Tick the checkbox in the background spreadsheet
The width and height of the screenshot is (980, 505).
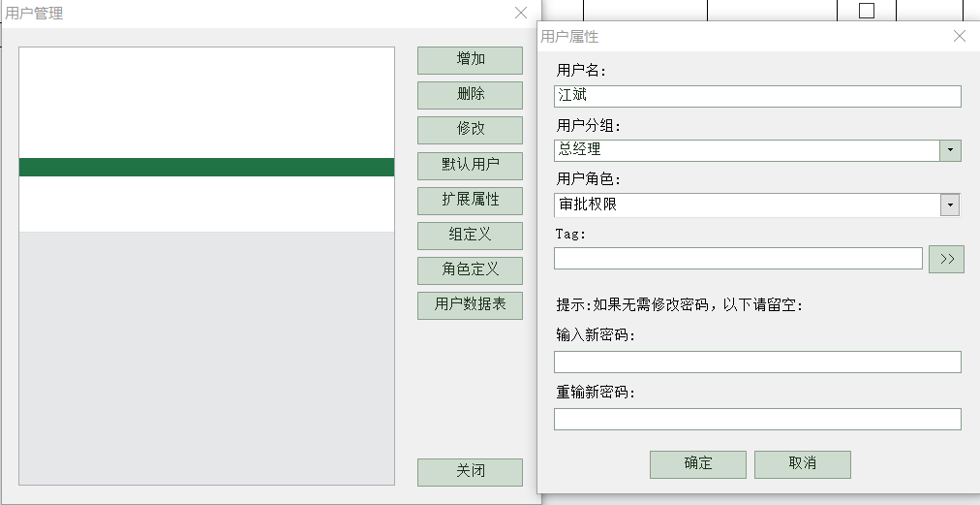click(867, 11)
